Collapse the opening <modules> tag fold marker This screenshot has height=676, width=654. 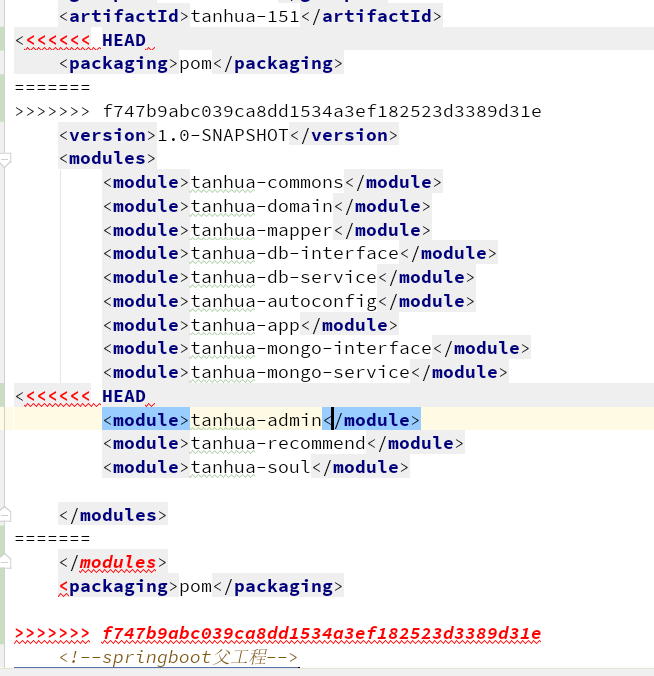[x=5, y=159]
